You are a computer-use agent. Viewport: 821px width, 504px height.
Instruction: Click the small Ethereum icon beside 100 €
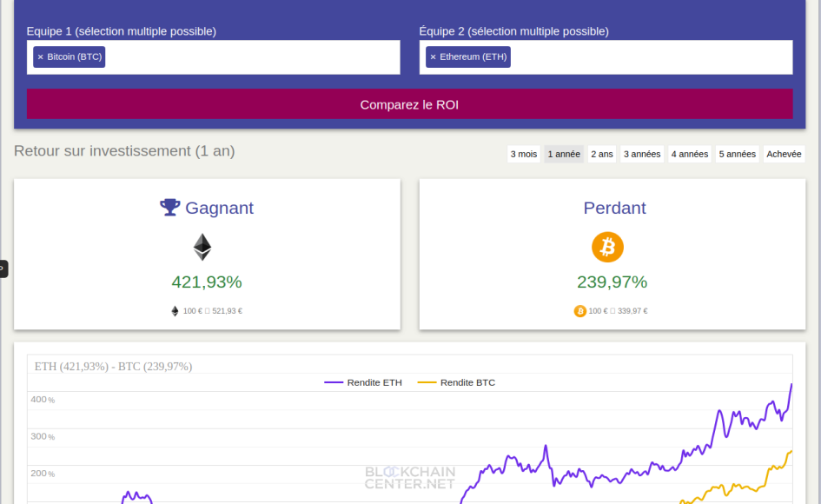(175, 311)
